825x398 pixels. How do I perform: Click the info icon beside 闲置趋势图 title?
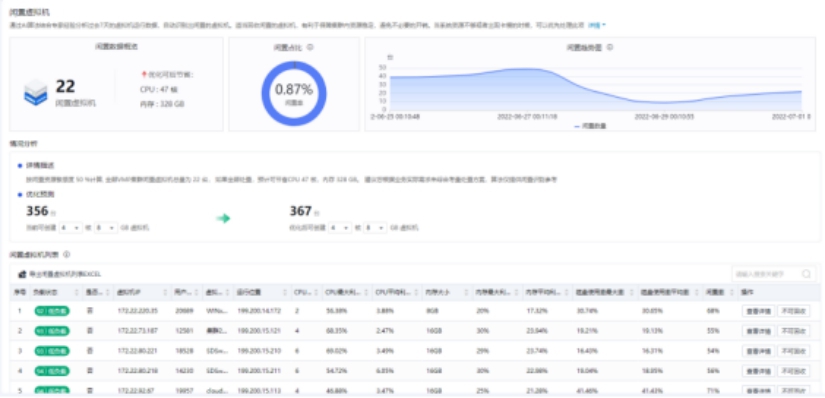click(x=610, y=47)
